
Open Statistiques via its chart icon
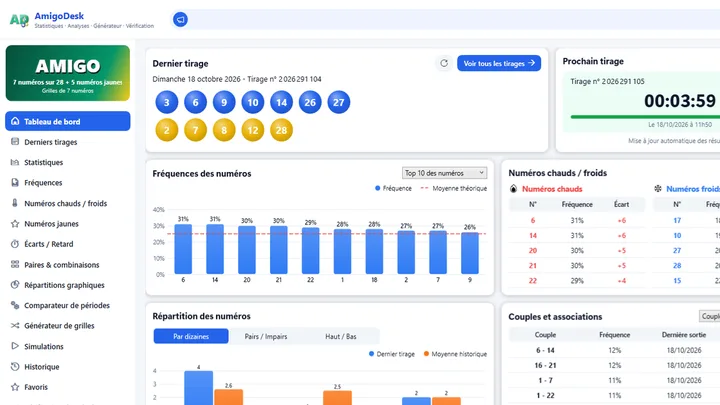[15, 162]
